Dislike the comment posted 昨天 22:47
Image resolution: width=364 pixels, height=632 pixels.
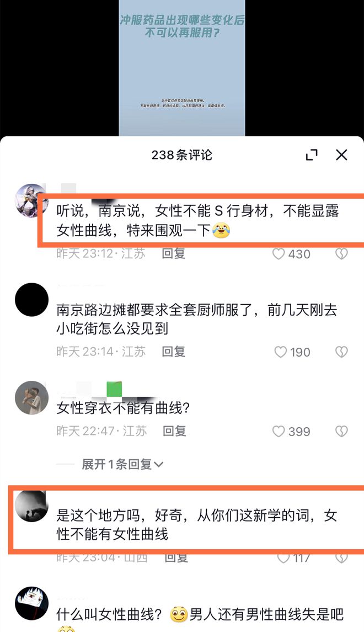341,431
